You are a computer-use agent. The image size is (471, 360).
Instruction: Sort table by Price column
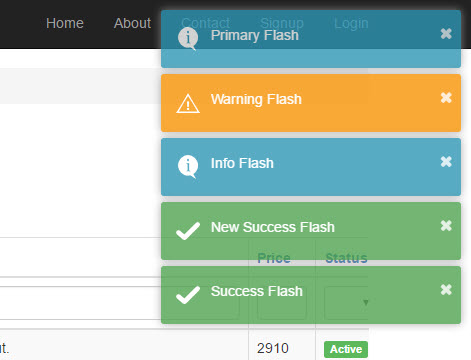pyautogui.click(x=274, y=258)
